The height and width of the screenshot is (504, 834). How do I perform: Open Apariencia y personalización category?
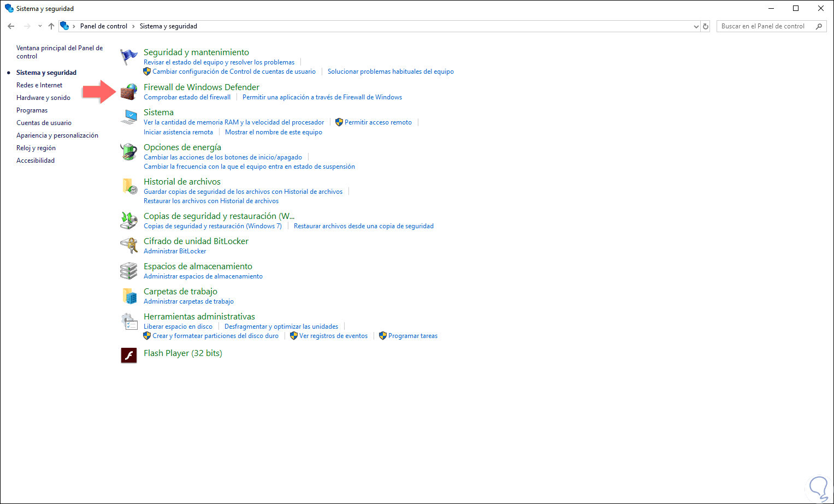[x=57, y=135]
